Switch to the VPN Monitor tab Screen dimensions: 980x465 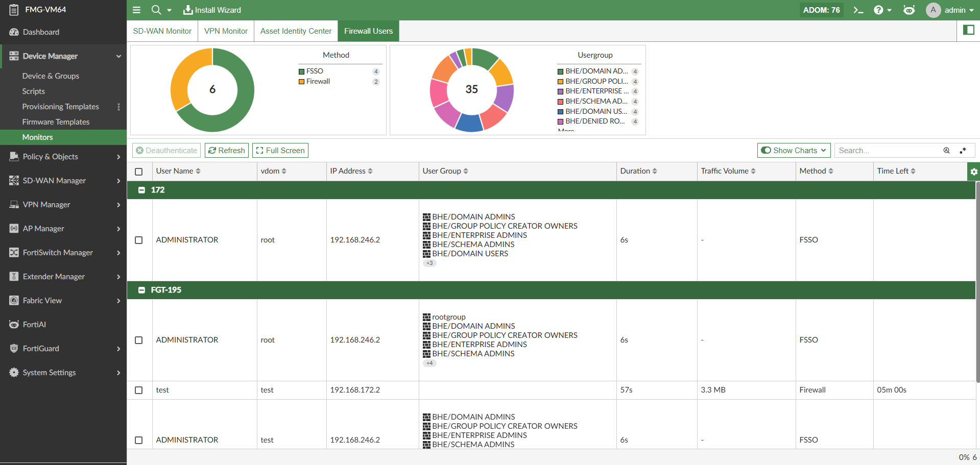coord(226,31)
